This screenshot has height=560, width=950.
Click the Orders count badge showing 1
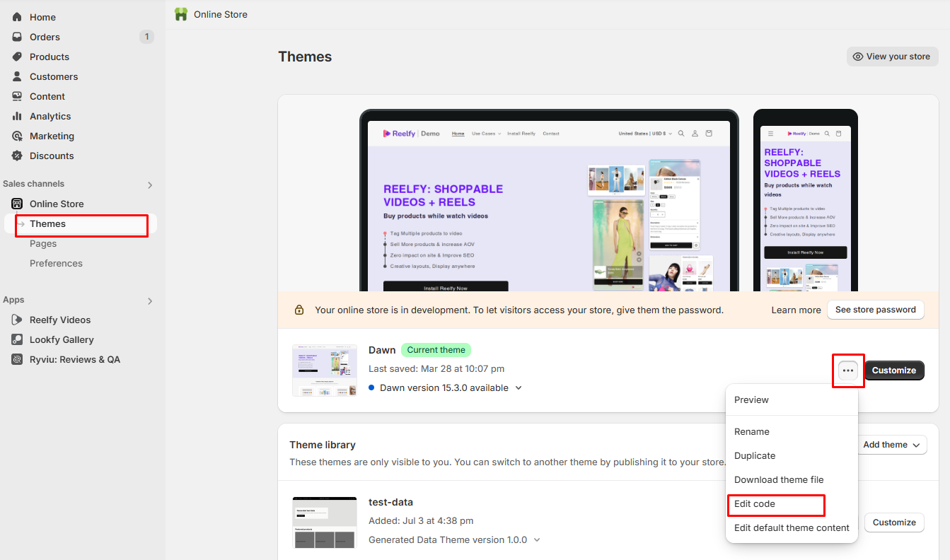pos(146,37)
